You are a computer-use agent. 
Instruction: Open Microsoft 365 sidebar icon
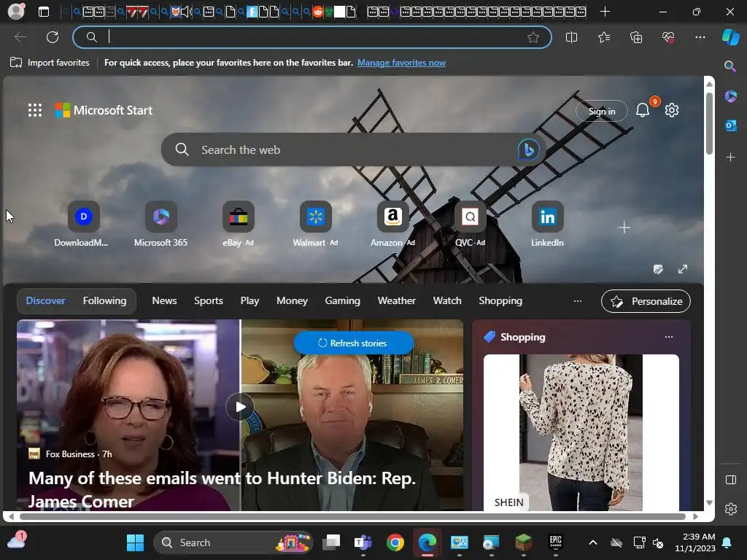click(730, 96)
